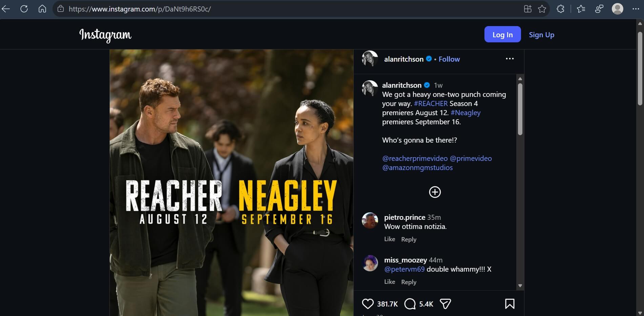
Task: Load more comments with plus circle icon
Action: [x=435, y=192]
